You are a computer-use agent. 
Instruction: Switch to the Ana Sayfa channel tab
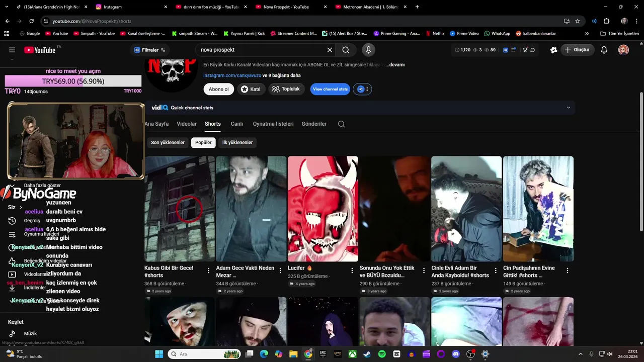coord(156,124)
